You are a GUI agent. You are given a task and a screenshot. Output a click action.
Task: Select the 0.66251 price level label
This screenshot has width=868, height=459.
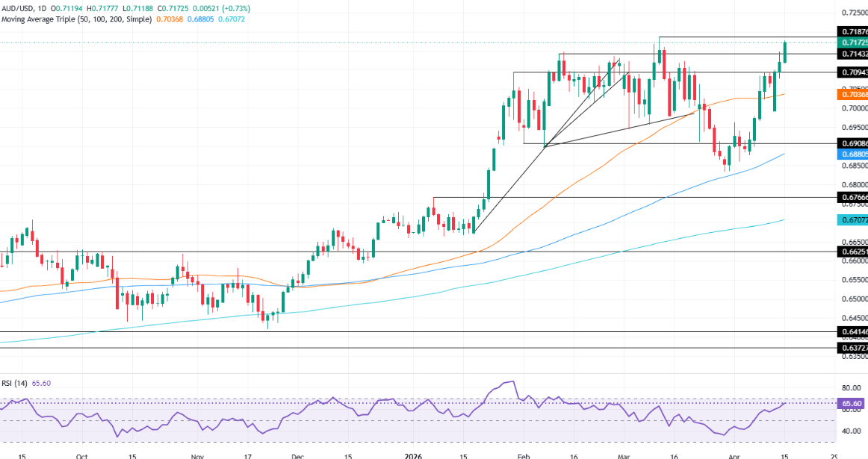click(851, 252)
